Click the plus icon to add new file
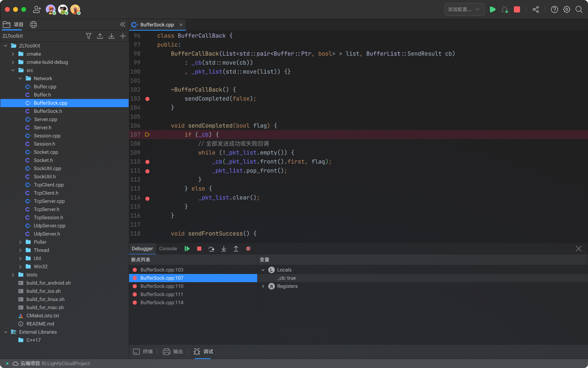This screenshot has height=368, width=588. (123, 36)
